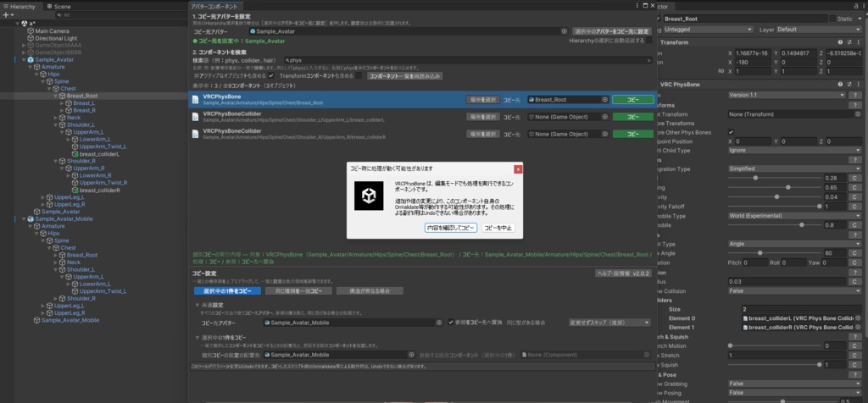The width and height of the screenshot is (868, 403).
Task: Click the 内容を確認してコピー button in the dialog
Action: click(x=451, y=228)
